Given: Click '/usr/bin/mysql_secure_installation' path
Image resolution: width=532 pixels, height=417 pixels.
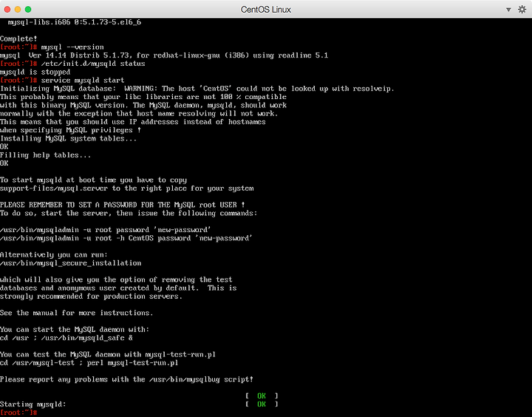Looking at the screenshot, I should (71, 263).
